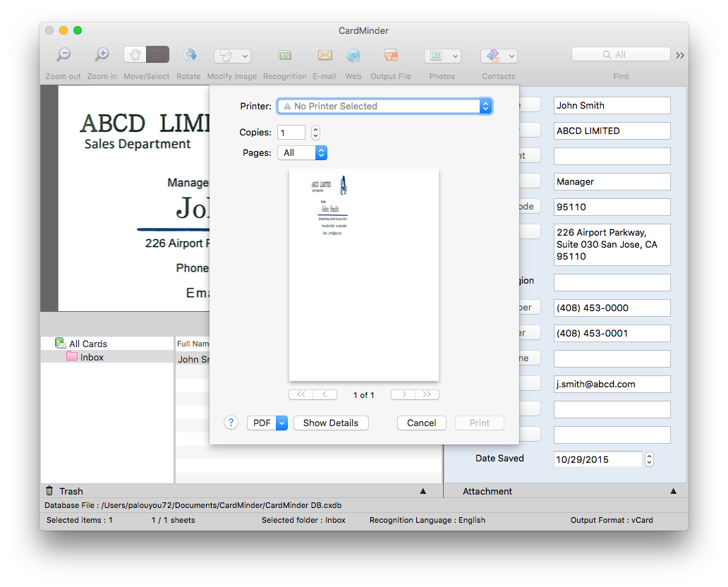The width and height of the screenshot is (728, 587).
Task: Click the Manager title field
Action: pyautogui.click(x=612, y=181)
